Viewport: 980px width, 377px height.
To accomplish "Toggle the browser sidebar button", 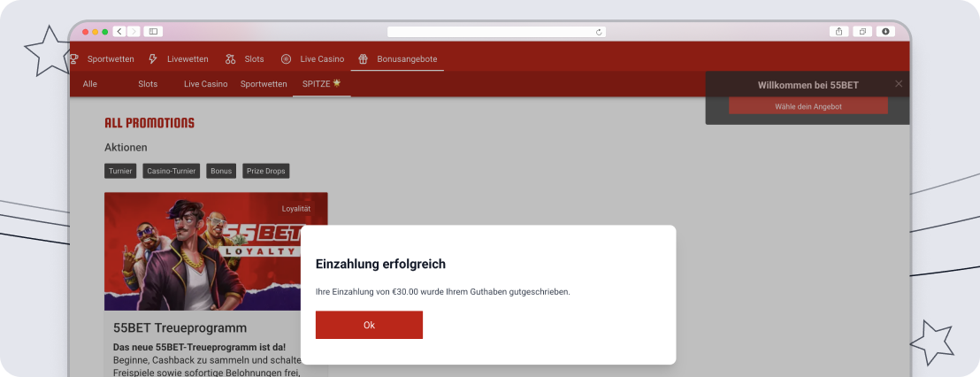I will click(153, 31).
